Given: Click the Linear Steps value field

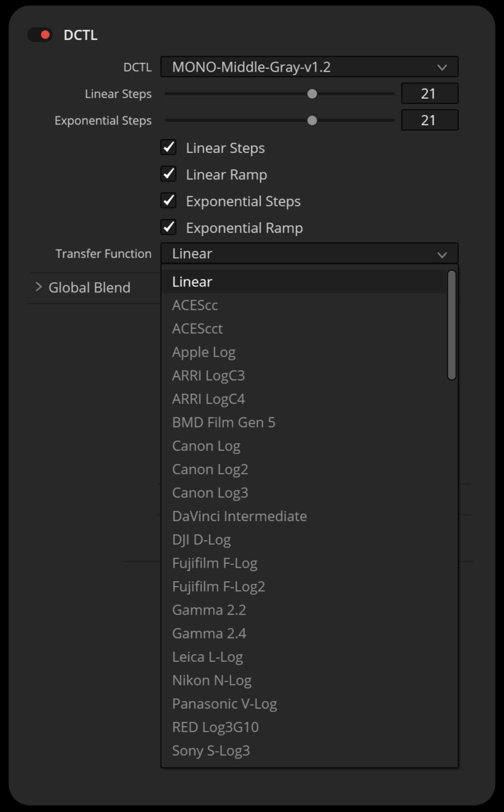Looking at the screenshot, I should click(x=429, y=94).
